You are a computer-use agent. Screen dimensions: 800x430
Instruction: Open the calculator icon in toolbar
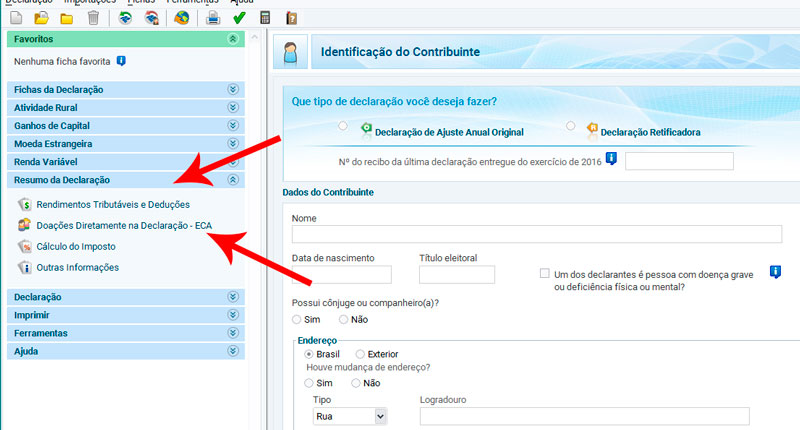[x=266, y=18]
